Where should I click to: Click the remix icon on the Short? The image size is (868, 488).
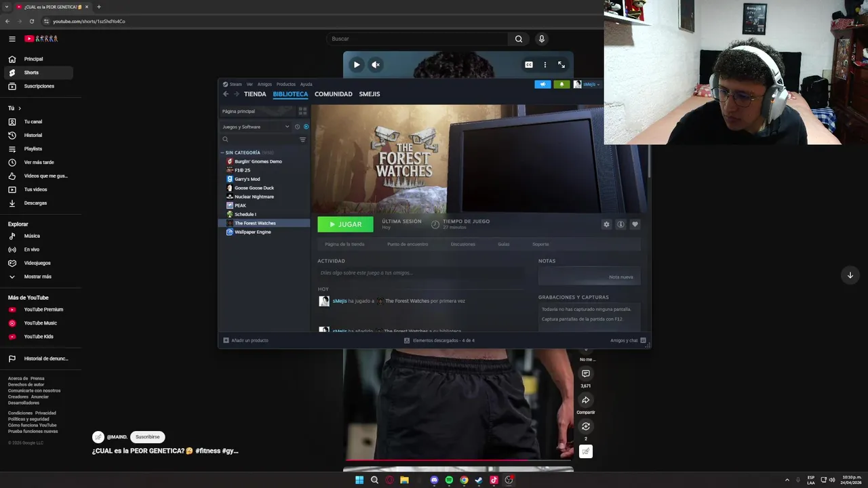(x=586, y=426)
